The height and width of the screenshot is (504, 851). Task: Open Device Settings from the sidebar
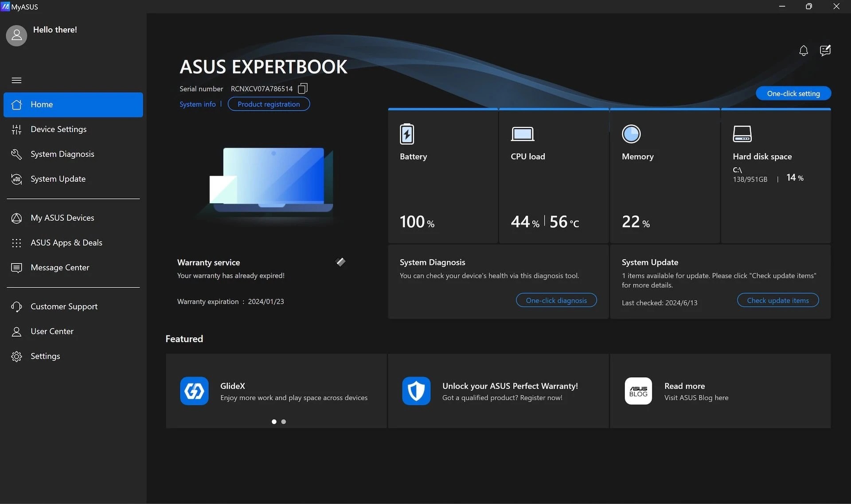pos(58,129)
